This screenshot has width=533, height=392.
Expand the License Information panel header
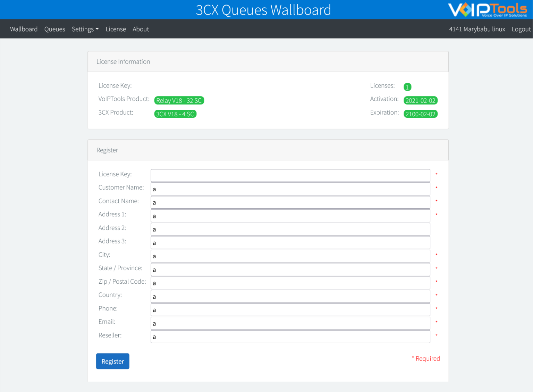pos(123,61)
